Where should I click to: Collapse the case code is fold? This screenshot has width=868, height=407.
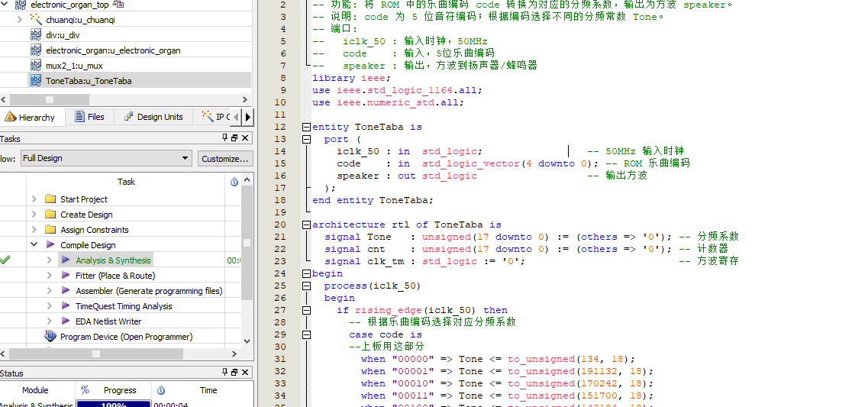click(306, 334)
